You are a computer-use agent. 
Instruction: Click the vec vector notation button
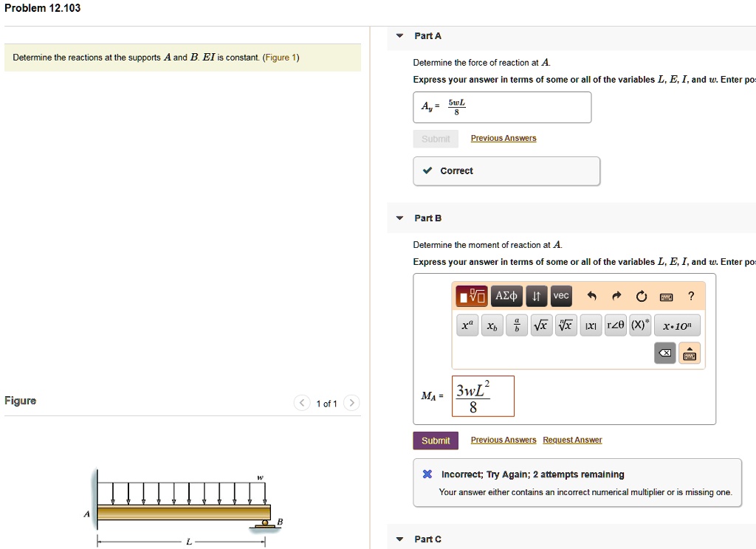560,295
